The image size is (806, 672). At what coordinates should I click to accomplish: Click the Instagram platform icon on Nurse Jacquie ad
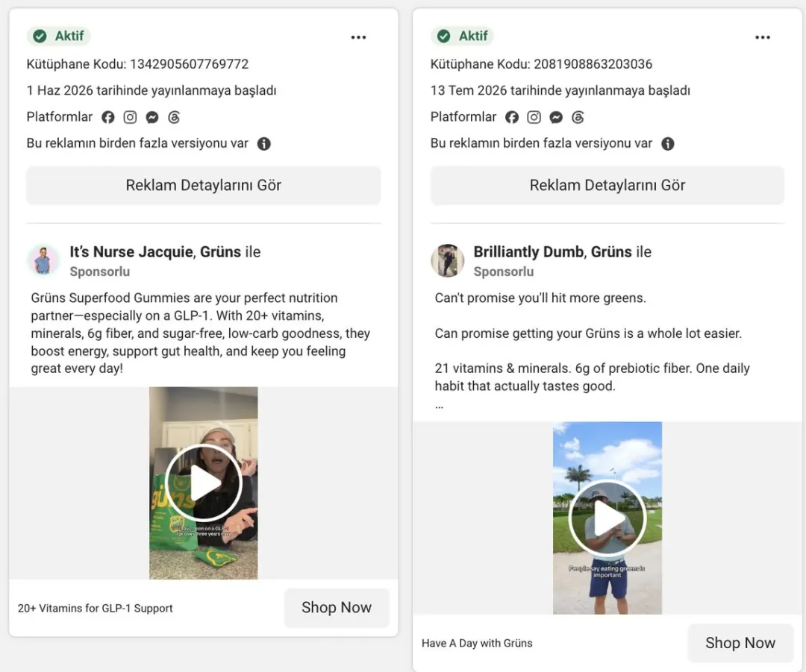[x=130, y=117]
